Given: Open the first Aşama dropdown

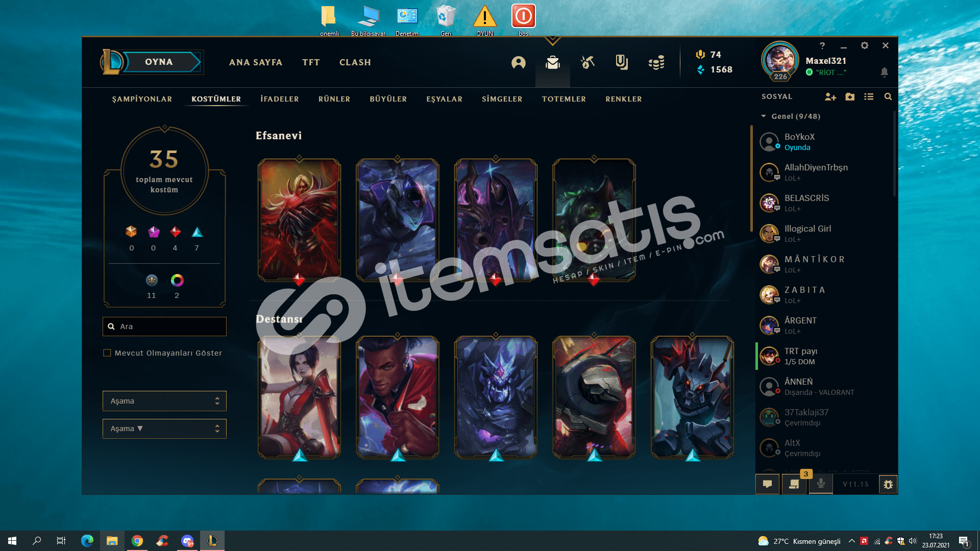Looking at the screenshot, I should pos(164,401).
